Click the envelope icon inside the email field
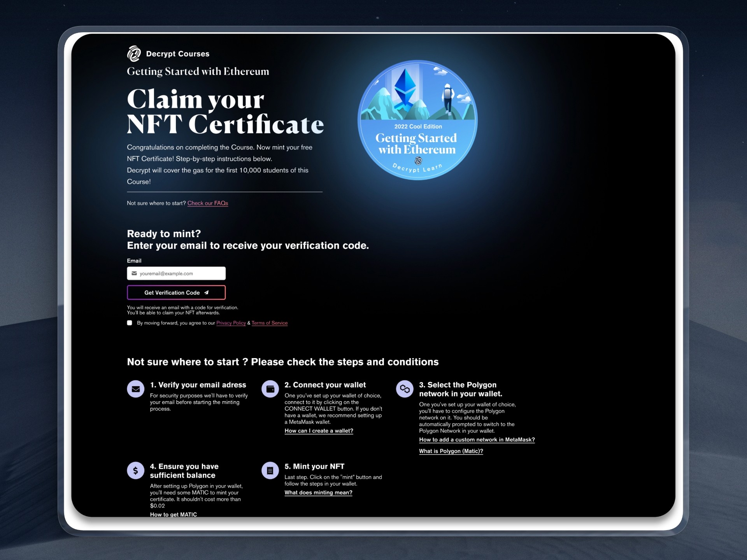The width and height of the screenshot is (747, 560). pyautogui.click(x=134, y=273)
